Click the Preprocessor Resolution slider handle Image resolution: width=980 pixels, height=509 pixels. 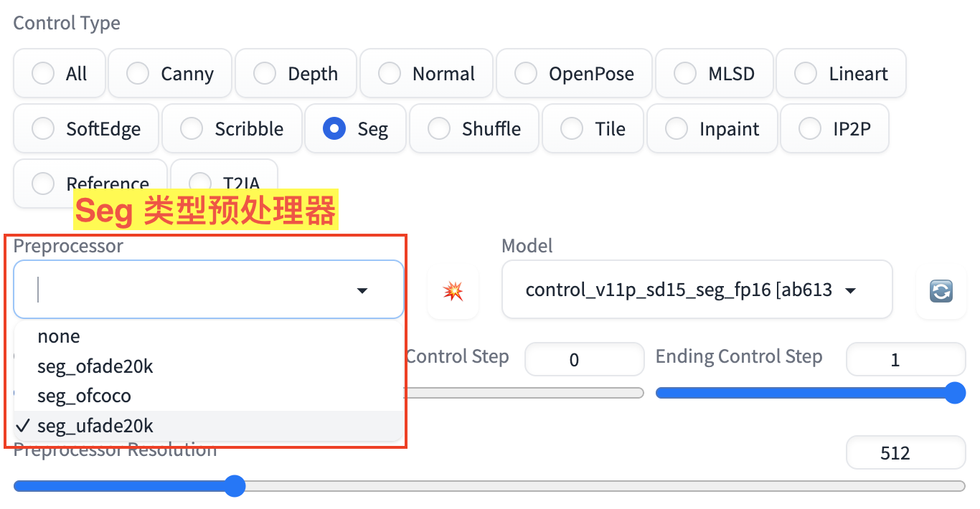[x=234, y=486]
